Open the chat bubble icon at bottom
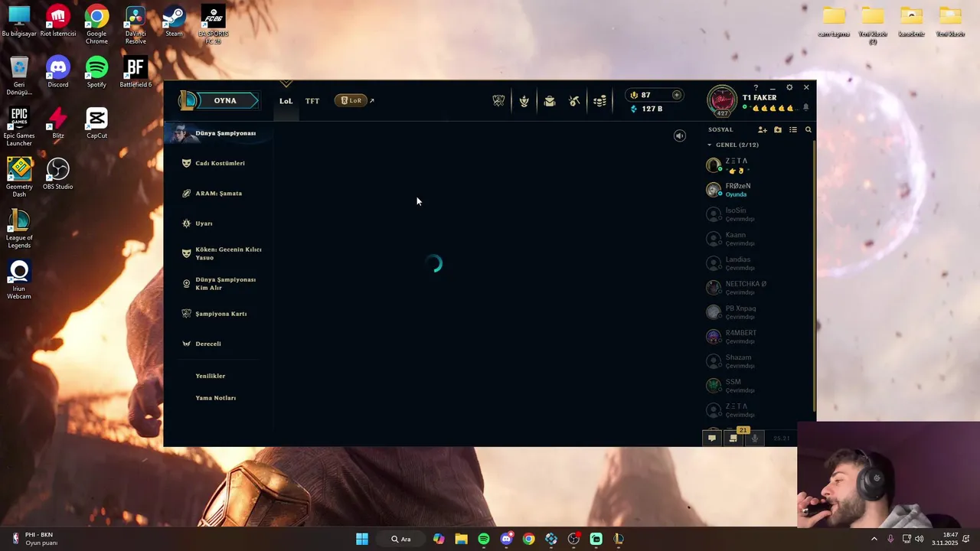The width and height of the screenshot is (980, 551). tap(712, 439)
